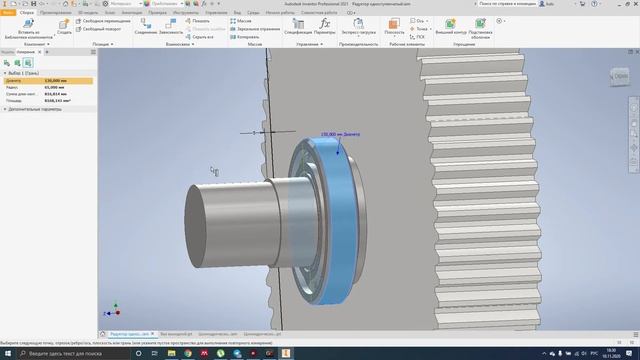Click user sign-in account button

[547, 4]
